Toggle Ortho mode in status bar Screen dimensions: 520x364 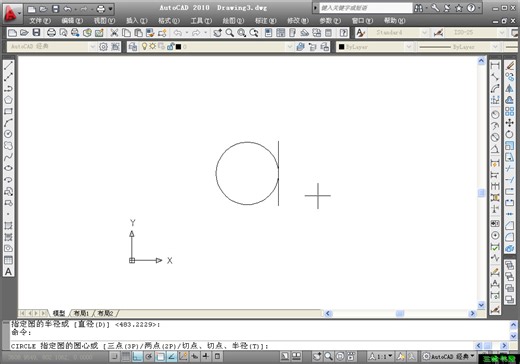[x=137, y=356]
